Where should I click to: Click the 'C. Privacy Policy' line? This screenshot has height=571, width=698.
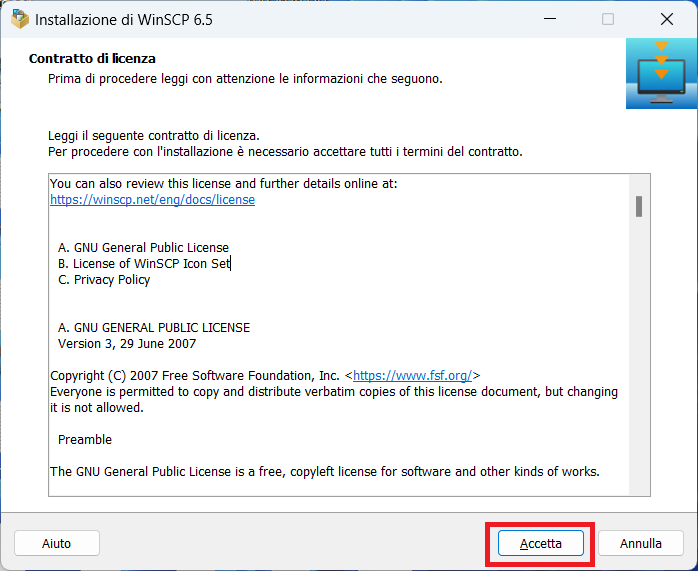coord(104,280)
